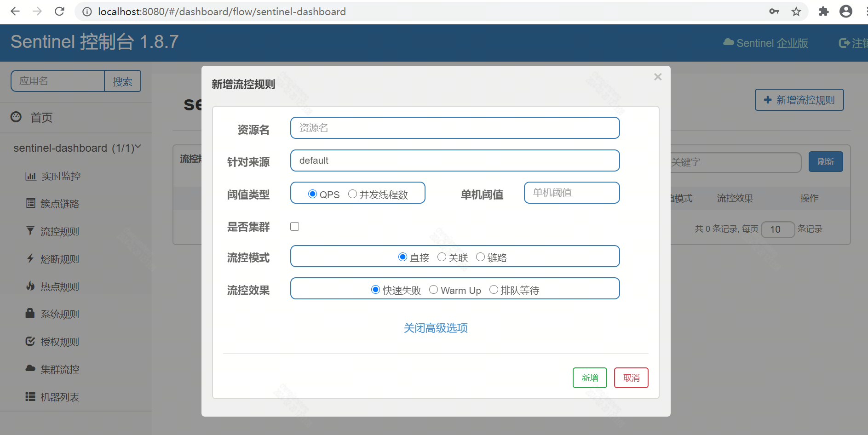This screenshot has height=435, width=868.
Task: Click the 授权规则 check-square icon
Action: pyautogui.click(x=30, y=341)
